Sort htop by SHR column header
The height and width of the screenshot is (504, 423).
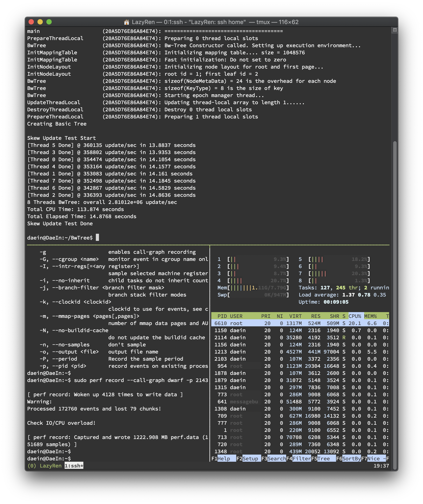tap(334, 316)
